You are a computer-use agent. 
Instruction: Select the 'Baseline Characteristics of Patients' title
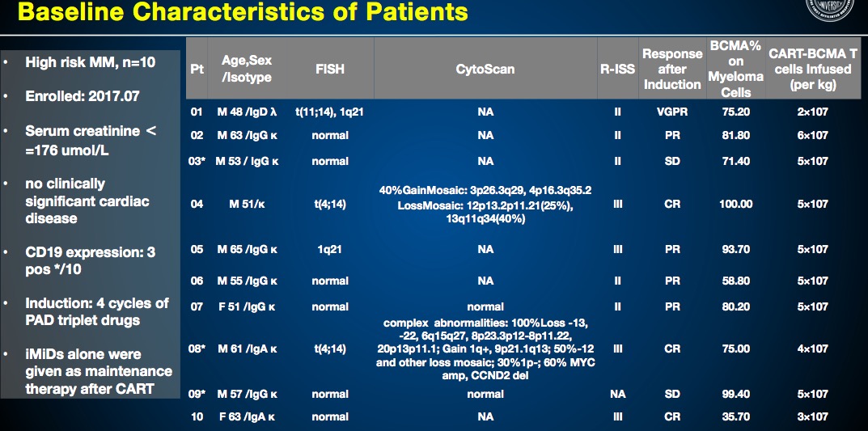[x=243, y=11]
